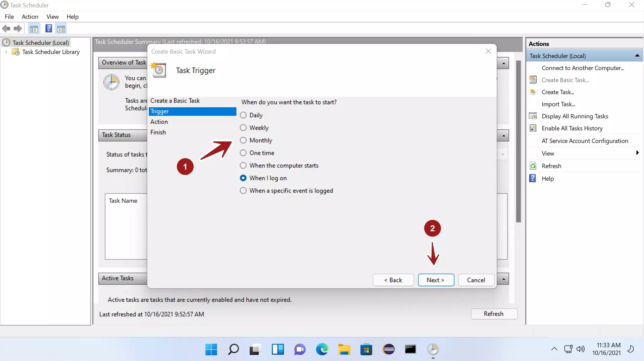Open Display All Running Tasks

point(575,116)
